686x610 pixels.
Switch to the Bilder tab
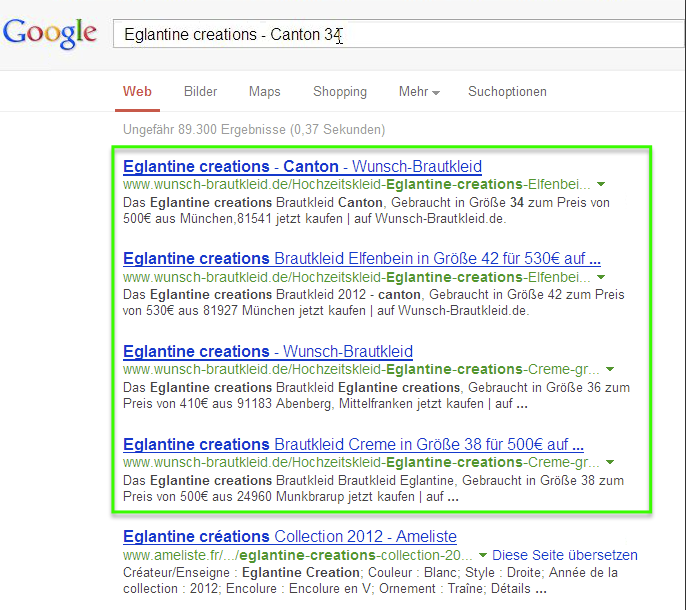tap(200, 91)
